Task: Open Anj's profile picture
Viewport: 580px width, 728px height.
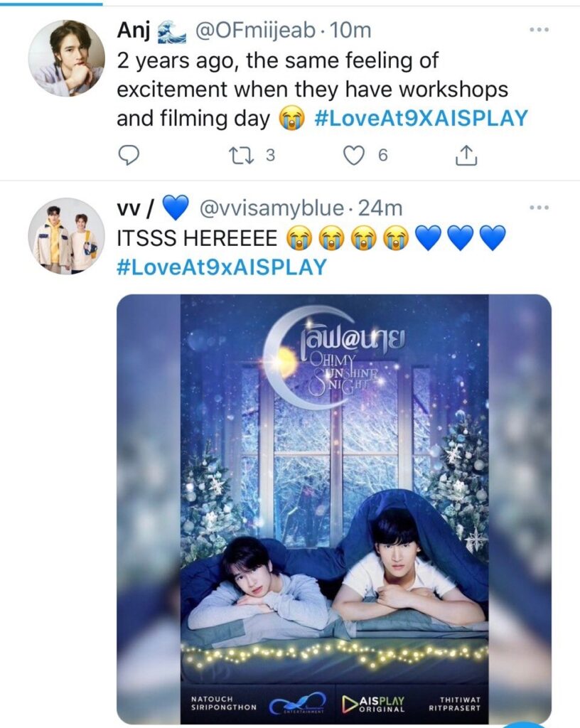Action: 66,58
